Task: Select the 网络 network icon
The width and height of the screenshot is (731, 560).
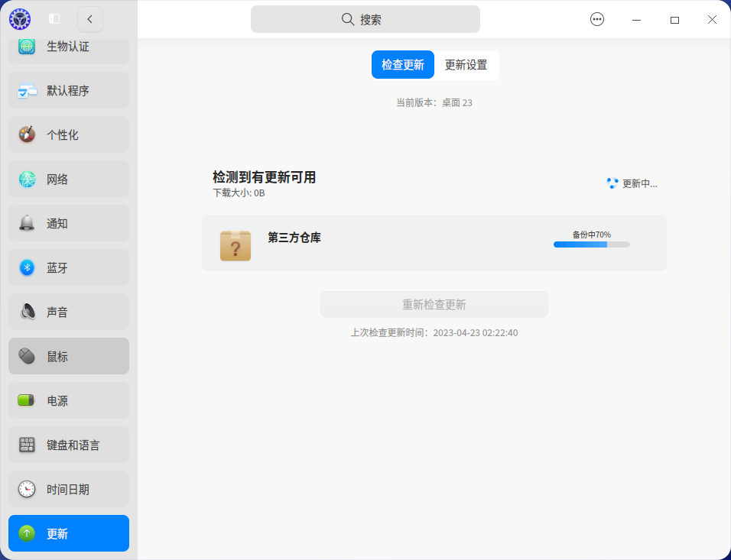Action: coord(28,179)
